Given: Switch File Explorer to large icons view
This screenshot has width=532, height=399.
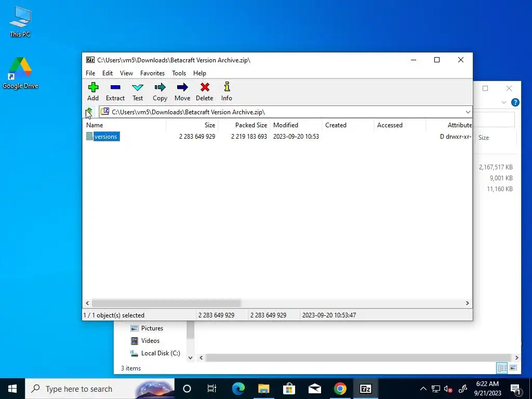Looking at the screenshot, I should (x=513, y=368).
